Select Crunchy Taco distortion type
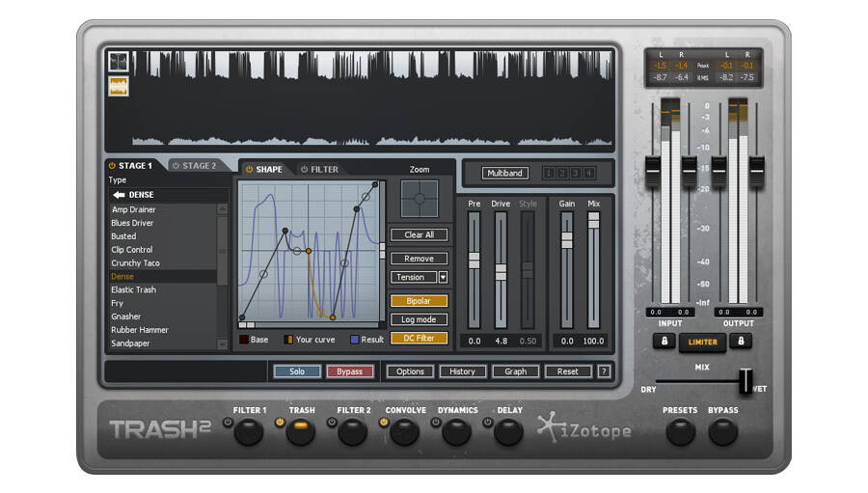This screenshot has height=493, width=868. (x=163, y=263)
